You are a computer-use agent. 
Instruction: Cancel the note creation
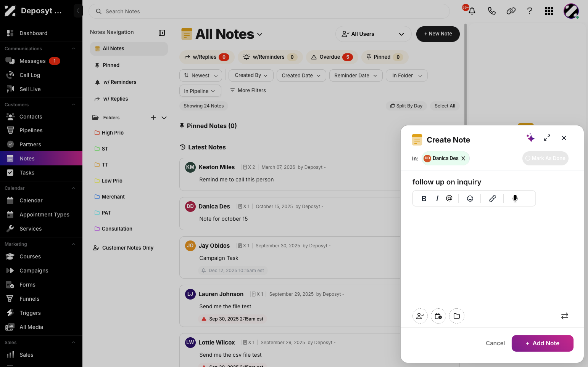pos(495,343)
